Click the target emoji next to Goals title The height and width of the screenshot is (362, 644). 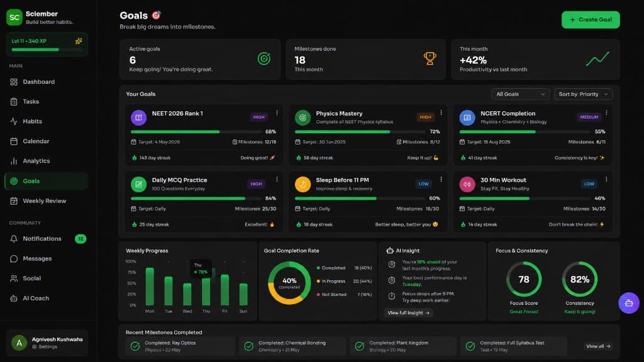[x=156, y=15]
